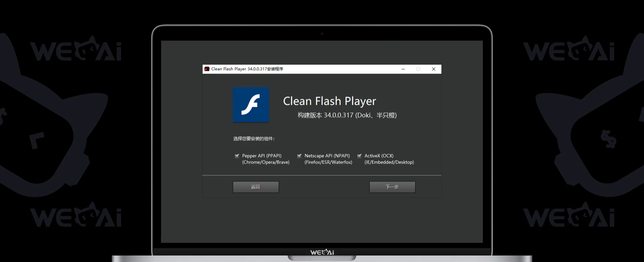The image size is (644, 262).
Task: Click the (IE/Embedded/Desktop) description text
Action: [389, 162]
